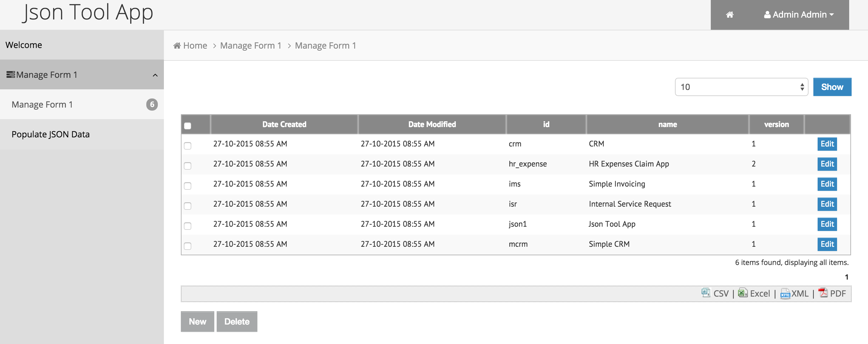Check the mcrm row checkbox
Screen dimensions: 868x344
click(188, 246)
